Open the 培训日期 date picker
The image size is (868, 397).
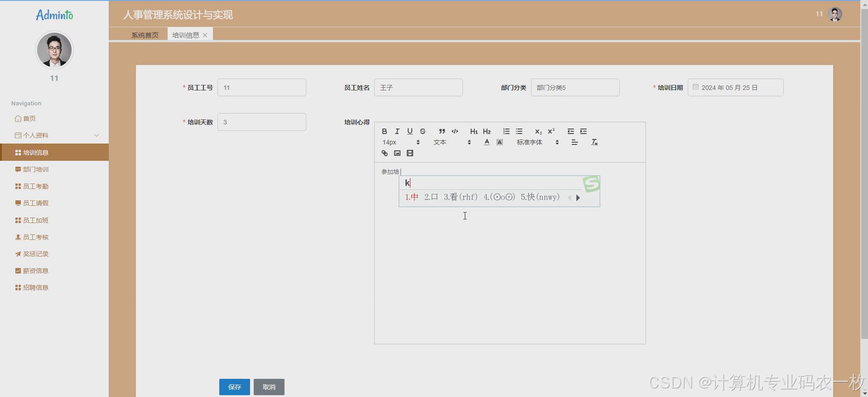pos(736,87)
